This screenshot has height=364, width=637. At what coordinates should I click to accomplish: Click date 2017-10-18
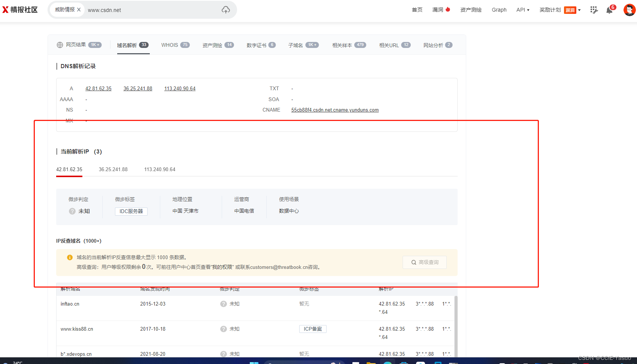click(153, 329)
